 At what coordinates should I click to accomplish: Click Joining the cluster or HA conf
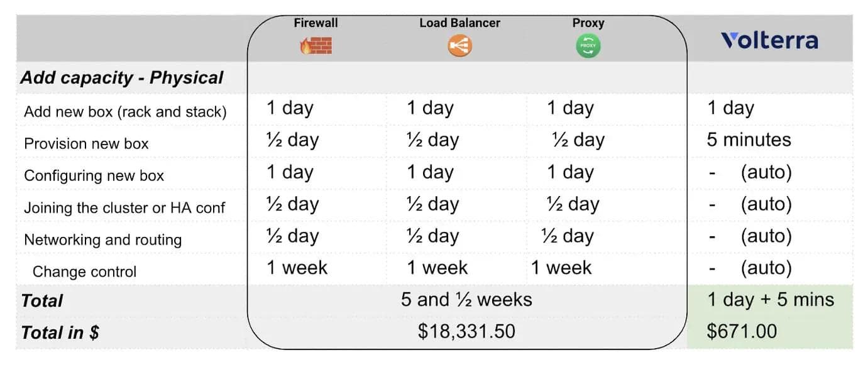click(124, 207)
